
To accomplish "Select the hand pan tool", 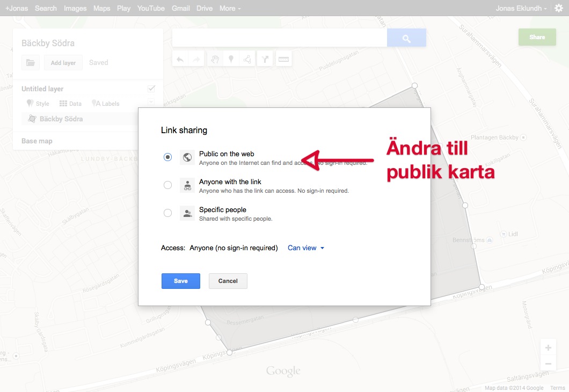I will click(x=215, y=59).
